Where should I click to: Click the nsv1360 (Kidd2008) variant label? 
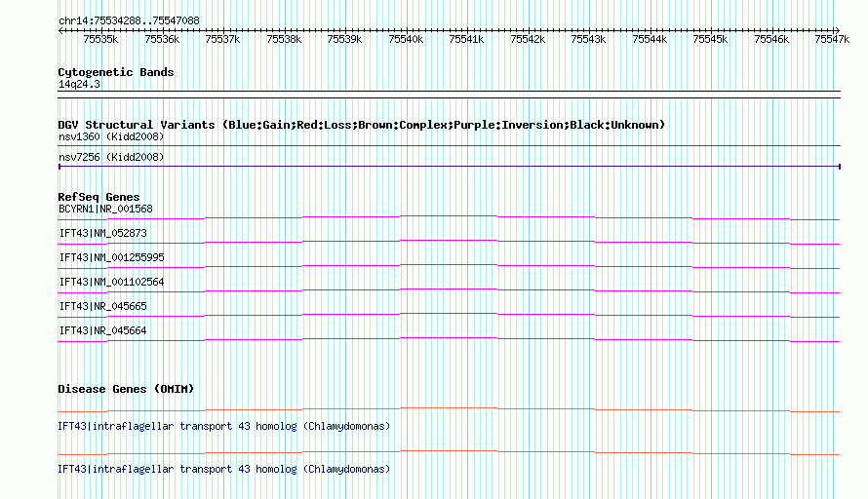[x=111, y=136]
